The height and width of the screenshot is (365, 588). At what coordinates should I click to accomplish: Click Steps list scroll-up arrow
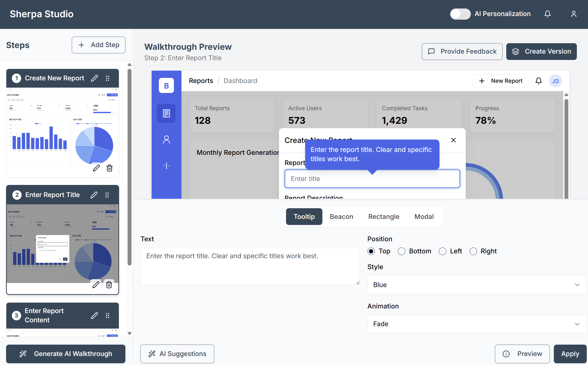(x=130, y=65)
